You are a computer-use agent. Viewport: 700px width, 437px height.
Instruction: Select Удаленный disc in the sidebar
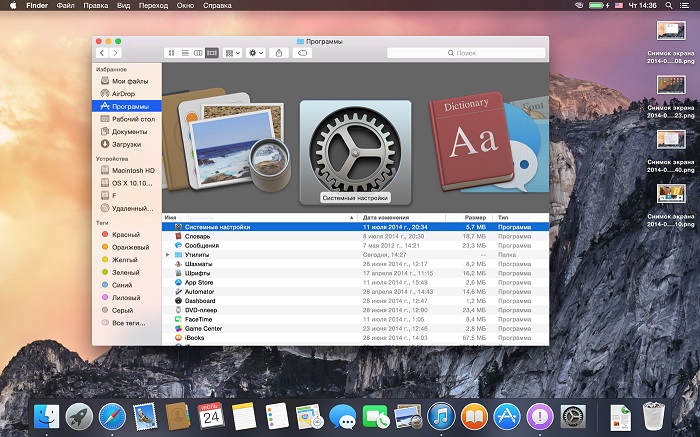pos(127,208)
